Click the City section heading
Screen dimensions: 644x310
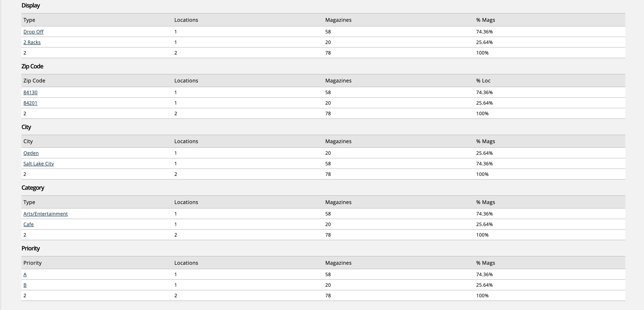pos(26,127)
